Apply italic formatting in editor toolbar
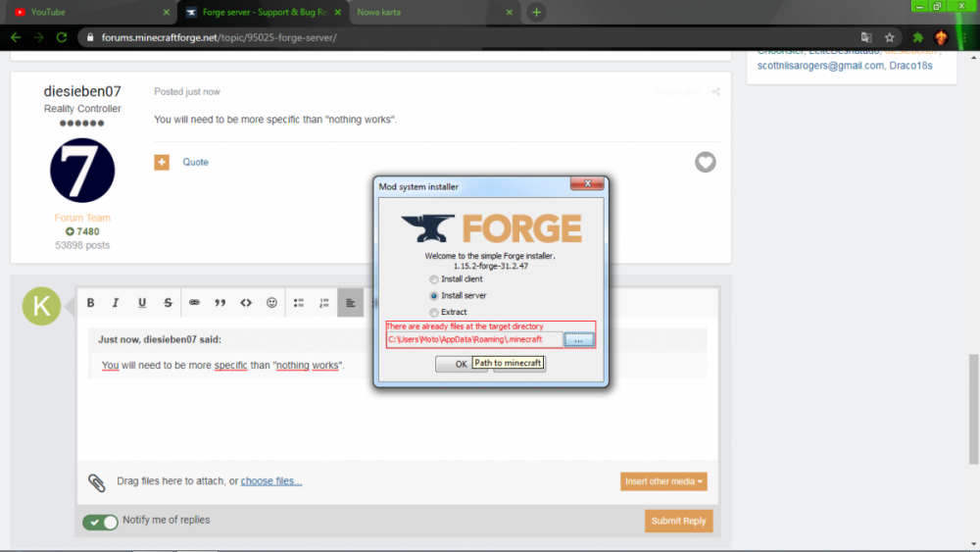Viewport: 980px width, 552px height. pyautogui.click(x=116, y=303)
